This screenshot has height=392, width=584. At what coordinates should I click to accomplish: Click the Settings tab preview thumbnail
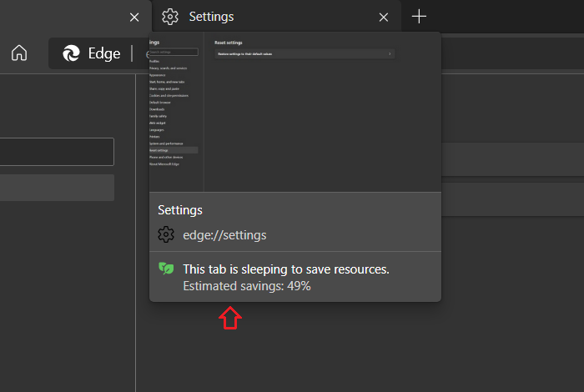(x=295, y=112)
